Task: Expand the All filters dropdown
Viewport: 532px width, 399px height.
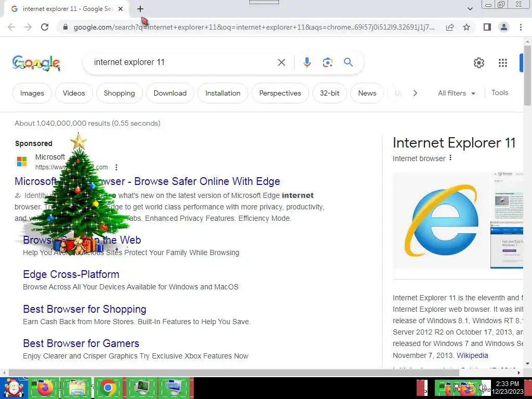Action: coord(456,94)
